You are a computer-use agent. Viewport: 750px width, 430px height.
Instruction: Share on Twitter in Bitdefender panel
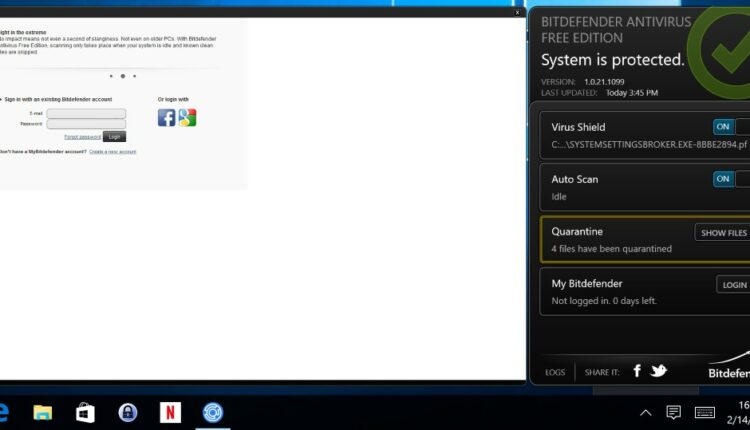click(x=659, y=371)
